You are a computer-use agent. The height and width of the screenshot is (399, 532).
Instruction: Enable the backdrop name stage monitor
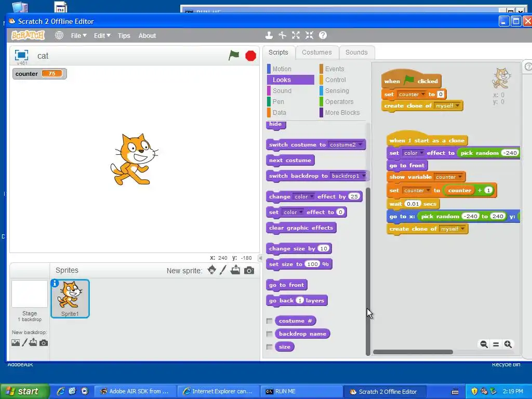point(270,334)
